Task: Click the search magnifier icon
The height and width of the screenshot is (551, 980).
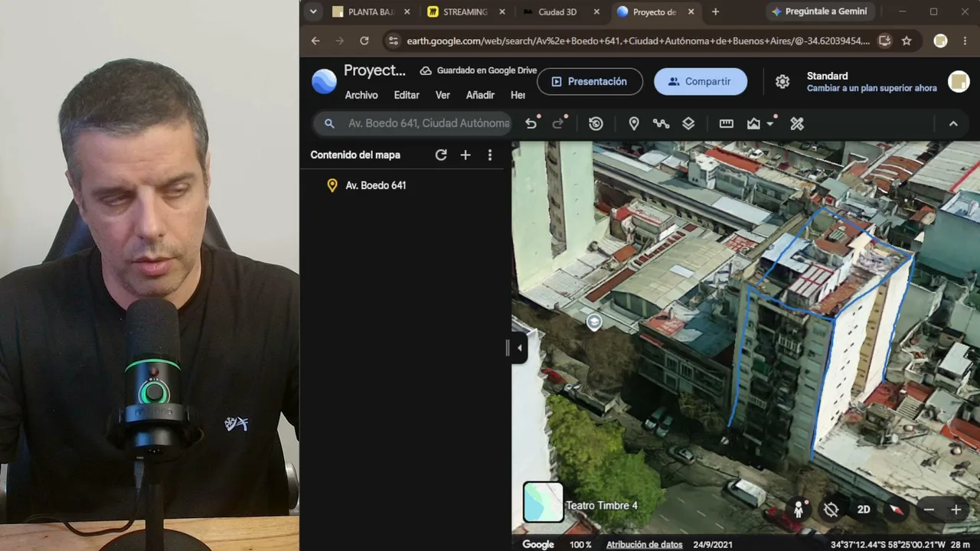Action: (329, 123)
